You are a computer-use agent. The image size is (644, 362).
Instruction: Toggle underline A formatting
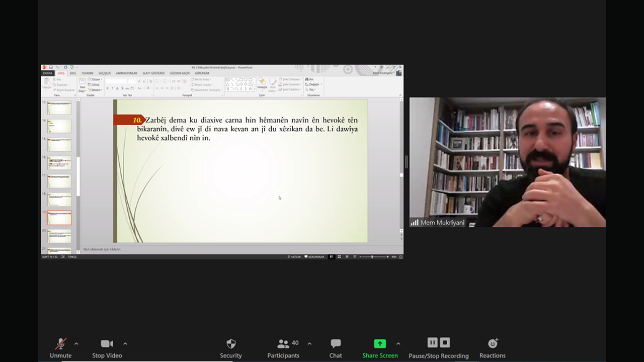click(x=117, y=88)
